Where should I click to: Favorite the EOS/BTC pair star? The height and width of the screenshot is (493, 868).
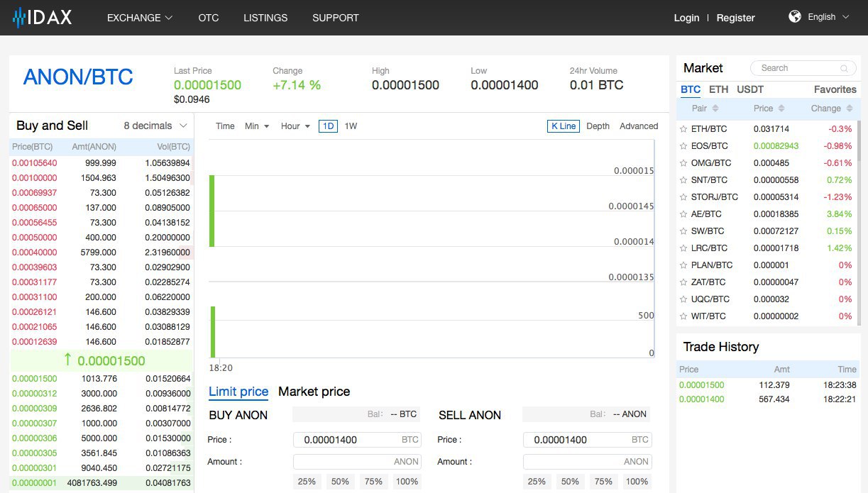pos(683,146)
